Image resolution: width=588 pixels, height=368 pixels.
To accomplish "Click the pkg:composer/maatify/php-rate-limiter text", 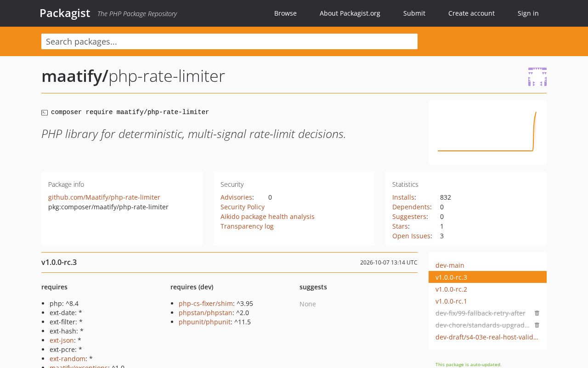I will pyautogui.click(x=108, y=207).
